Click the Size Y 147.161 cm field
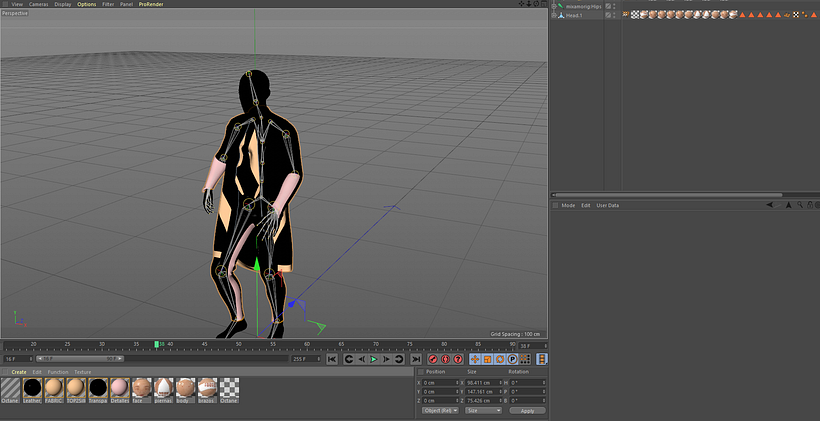Screen dimensions: 820x421 (x=482, y=392)
